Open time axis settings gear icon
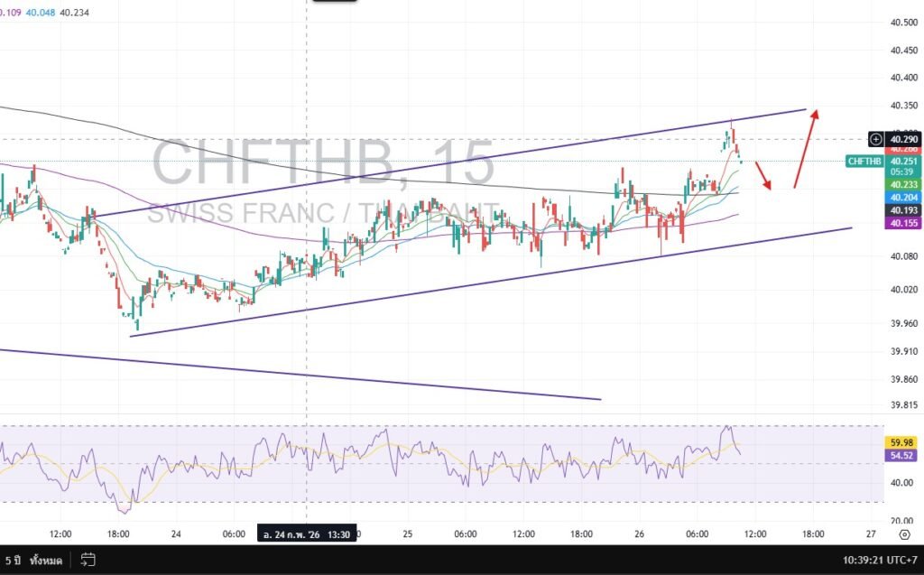924x575 pixels. pyautogui.click(x=903, y=534)
